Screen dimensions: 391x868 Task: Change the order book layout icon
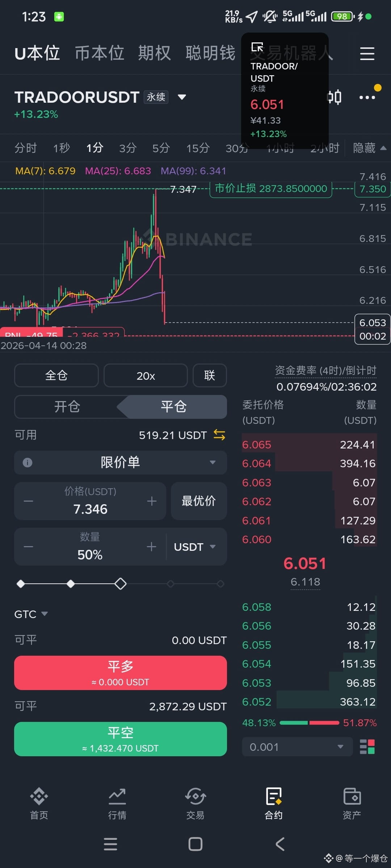click(367, 746)
